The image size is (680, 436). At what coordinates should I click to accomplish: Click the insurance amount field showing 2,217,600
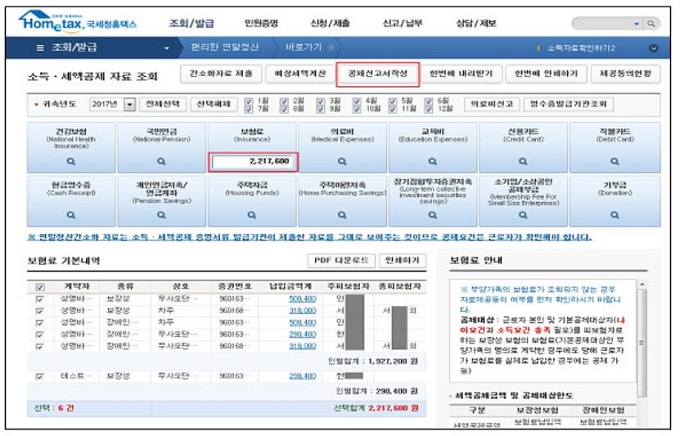(253, 161)
